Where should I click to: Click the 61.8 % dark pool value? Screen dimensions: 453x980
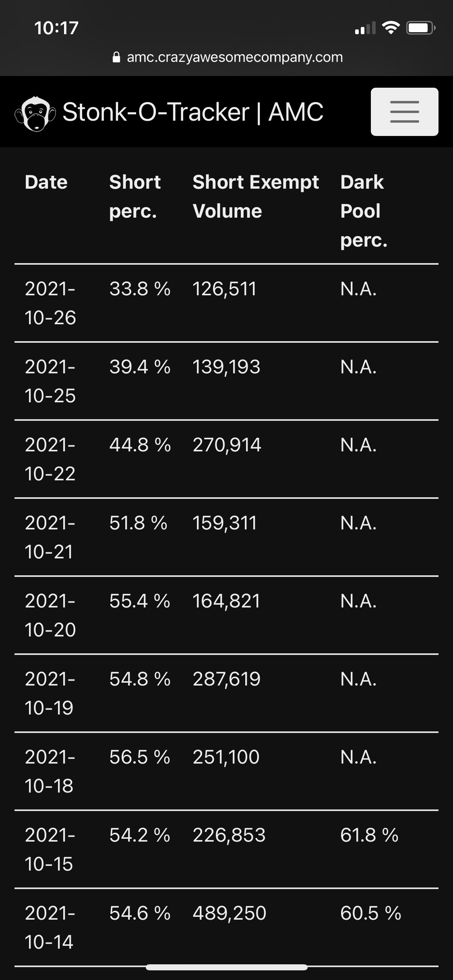tap(369, 835)
